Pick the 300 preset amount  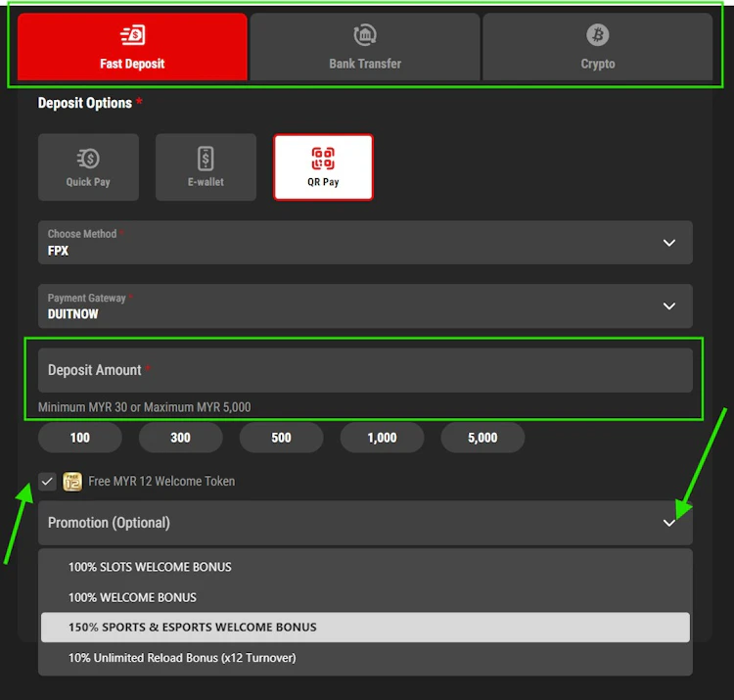coord(181,438)
